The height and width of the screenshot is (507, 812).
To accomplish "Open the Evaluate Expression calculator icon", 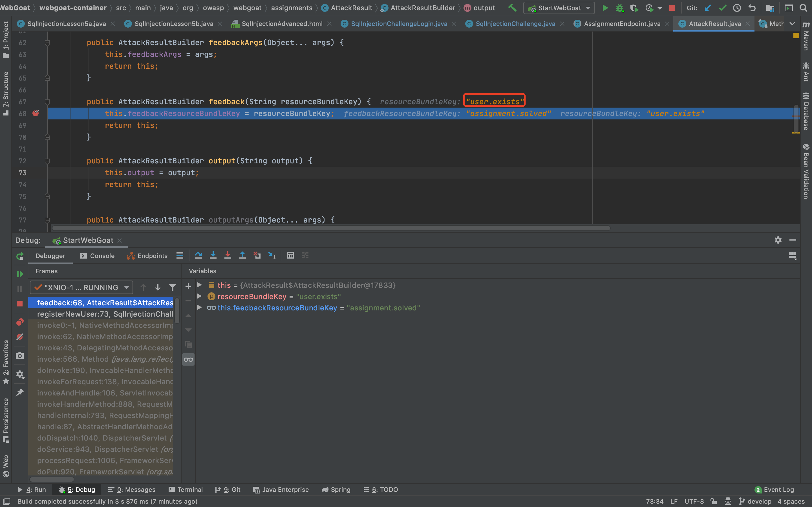I will (x=290, y=255).
